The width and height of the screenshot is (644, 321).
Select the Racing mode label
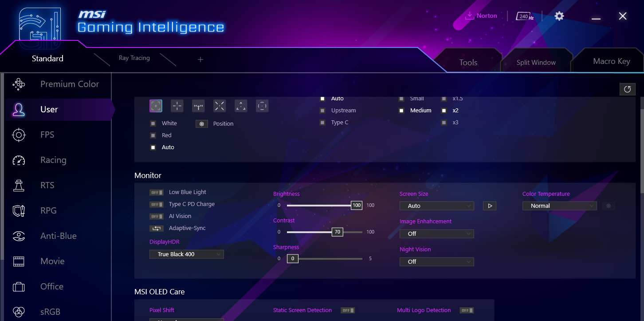(x=53, y=160)
